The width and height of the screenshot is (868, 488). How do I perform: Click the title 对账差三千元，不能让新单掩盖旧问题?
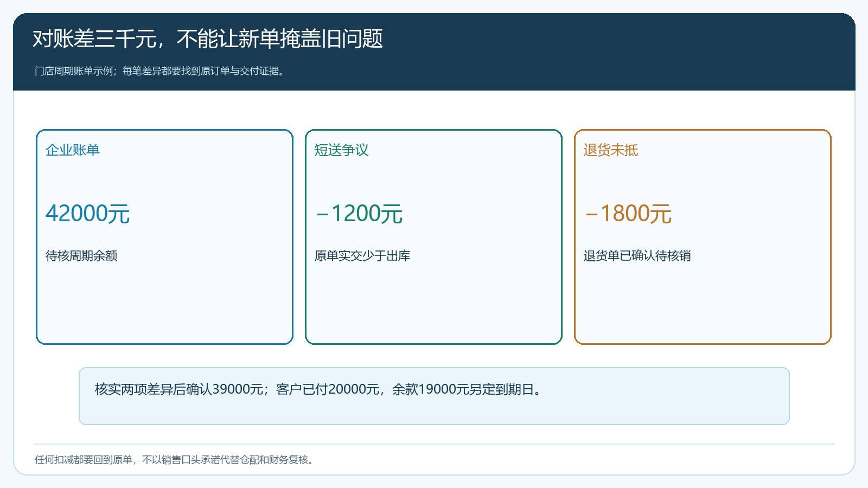pos(208,39)
